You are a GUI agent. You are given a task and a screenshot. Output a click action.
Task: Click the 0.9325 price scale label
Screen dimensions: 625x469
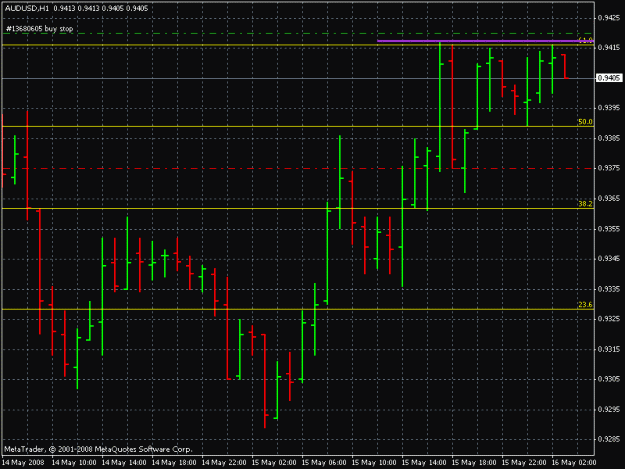pos(609,319)
